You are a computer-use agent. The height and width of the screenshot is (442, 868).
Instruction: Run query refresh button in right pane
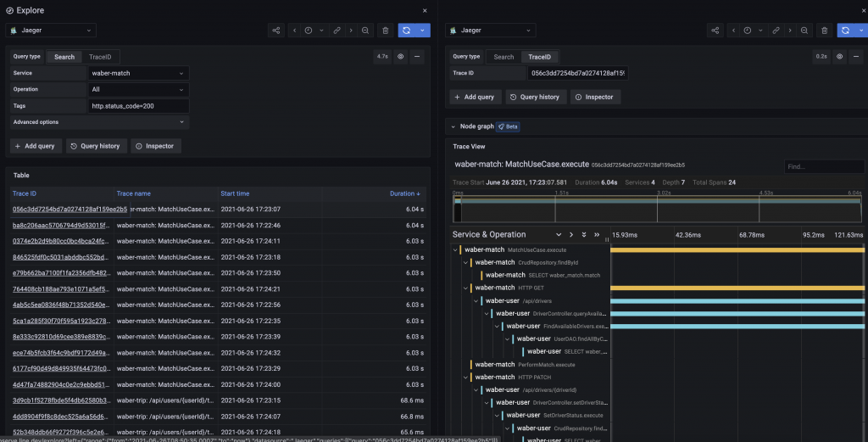coord(846,31)
